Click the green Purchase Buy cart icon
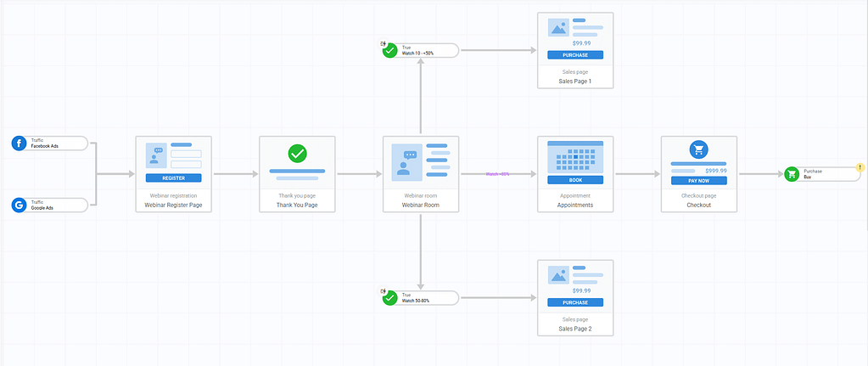Viewport: 868px width, 366px height. click(x=792, y=174)
